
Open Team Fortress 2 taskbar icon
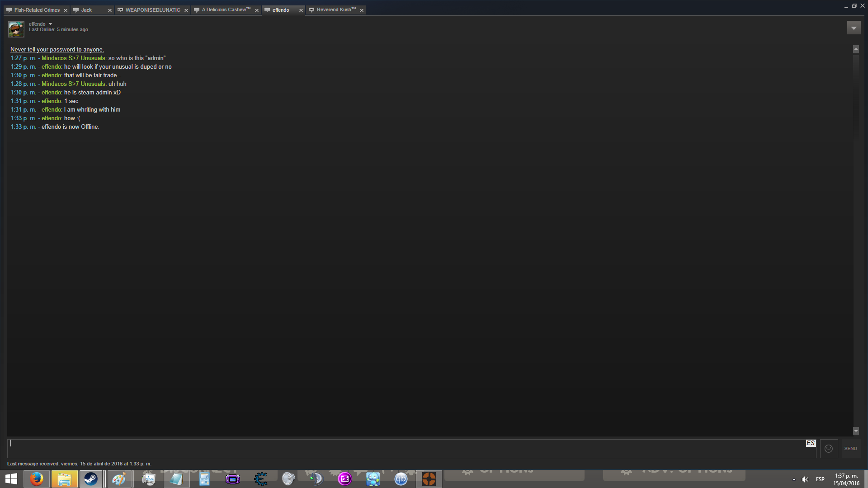click(x=429, y=479)
